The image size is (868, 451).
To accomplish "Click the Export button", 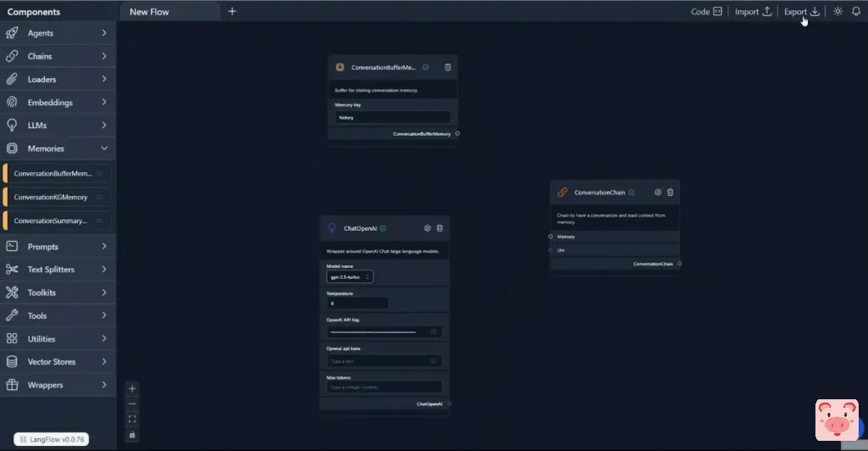I will point(802,12).
